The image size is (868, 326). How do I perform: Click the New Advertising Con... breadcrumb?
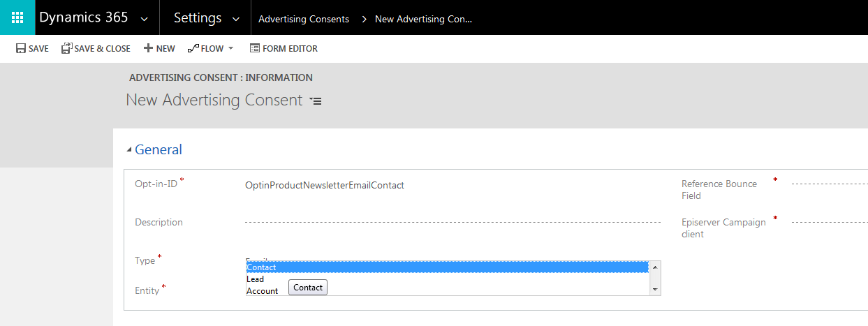pos(423,19)
